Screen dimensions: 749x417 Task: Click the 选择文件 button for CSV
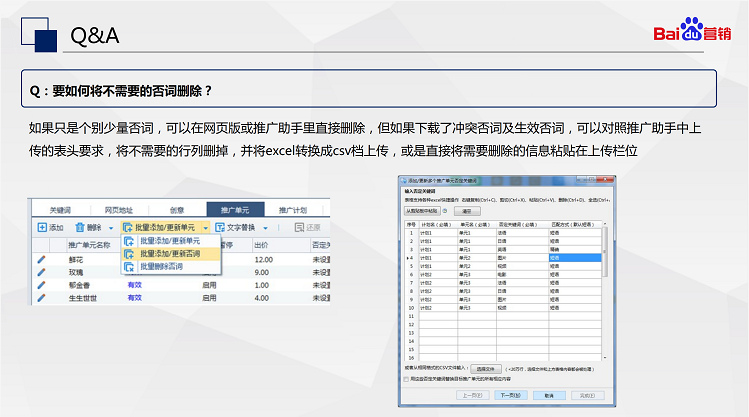(x=487, y=368)
